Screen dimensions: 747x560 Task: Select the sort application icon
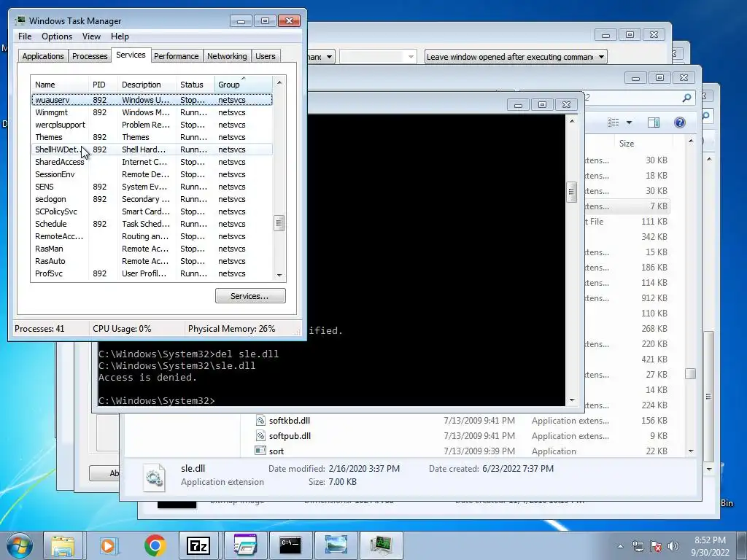[x=260, y=451]
